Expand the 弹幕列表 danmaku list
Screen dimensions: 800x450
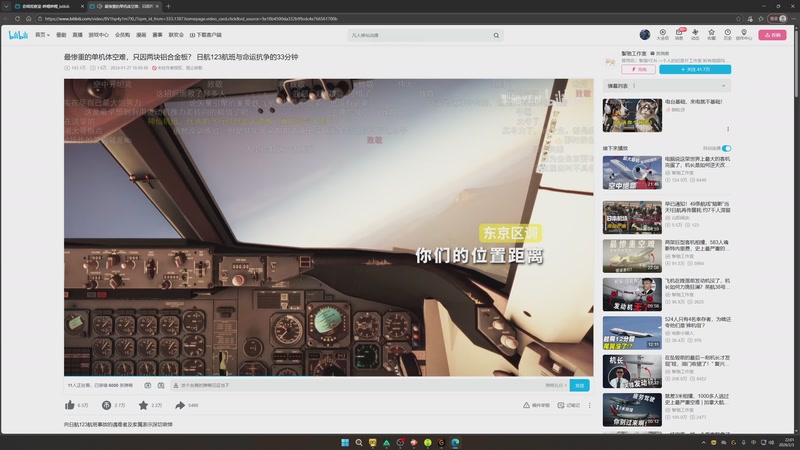tap(723, 86)
